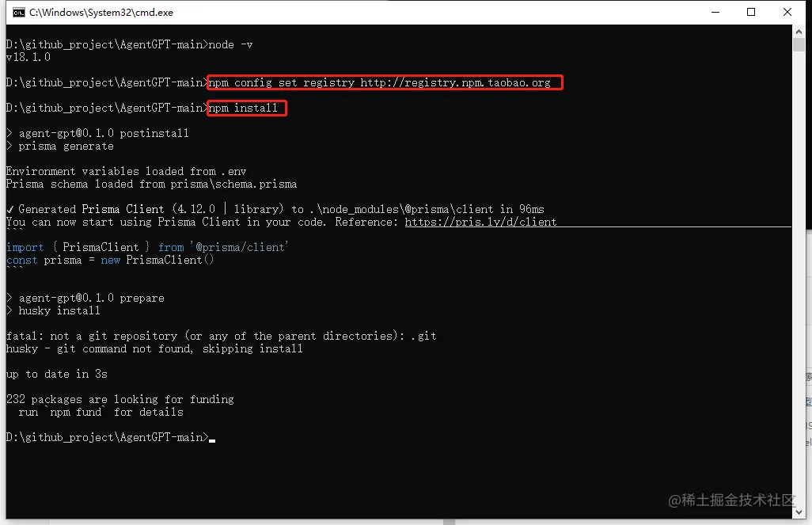
Task: Click the vertical scrollbar thumb
Action: click(799, 44)
